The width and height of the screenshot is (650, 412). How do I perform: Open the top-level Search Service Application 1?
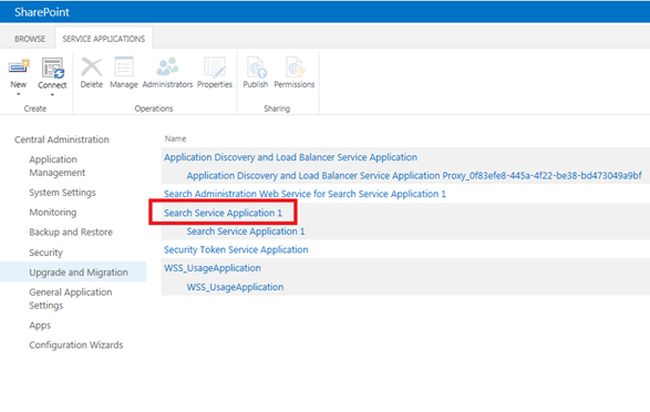tap(223, 213)
